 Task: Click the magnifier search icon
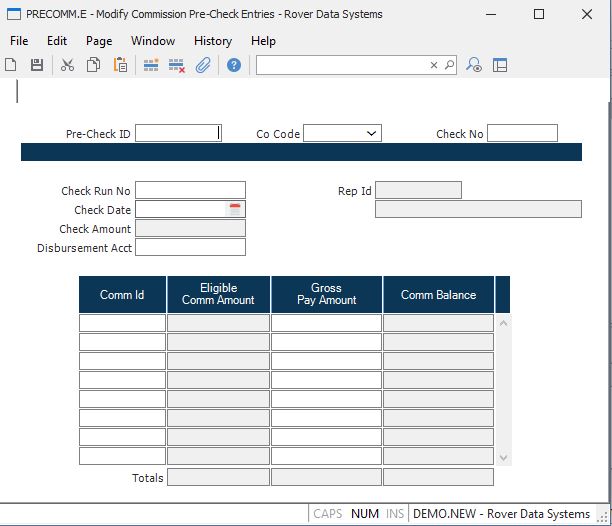click(x=449, y=65)
